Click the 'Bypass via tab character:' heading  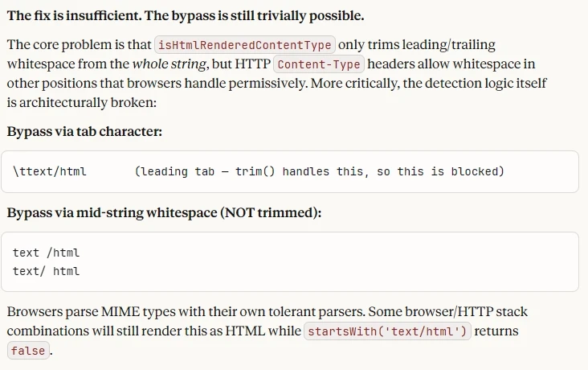coord(85,131)
